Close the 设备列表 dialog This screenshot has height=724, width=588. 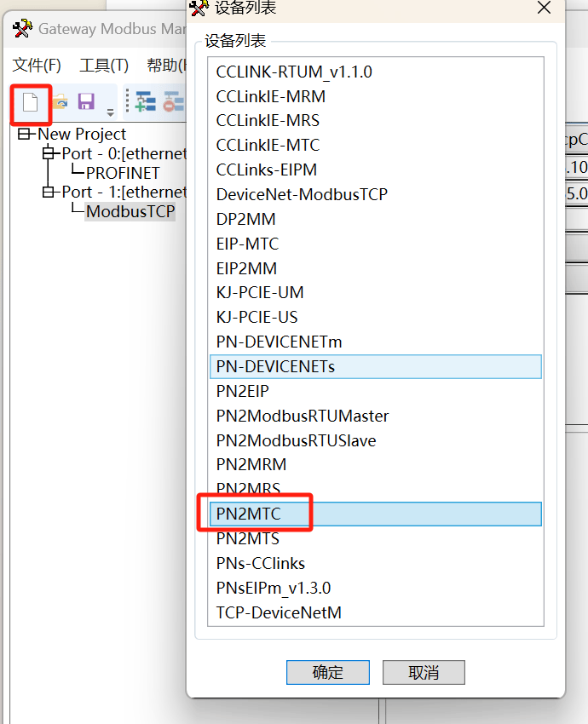pyautogui.click(x=545, y=8)
